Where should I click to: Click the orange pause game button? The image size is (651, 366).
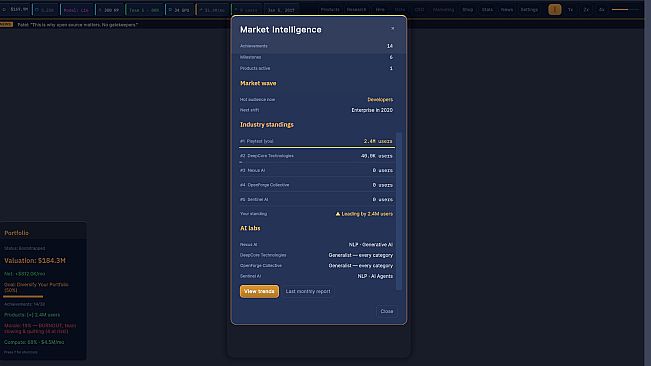click(x=554, y=9)
